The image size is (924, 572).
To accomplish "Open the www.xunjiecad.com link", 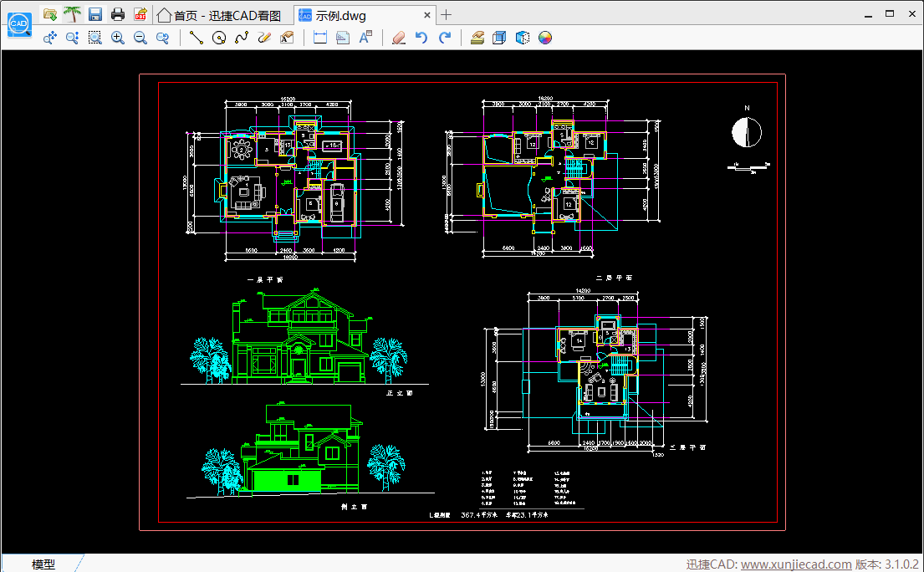I will (x=795, y=564).
